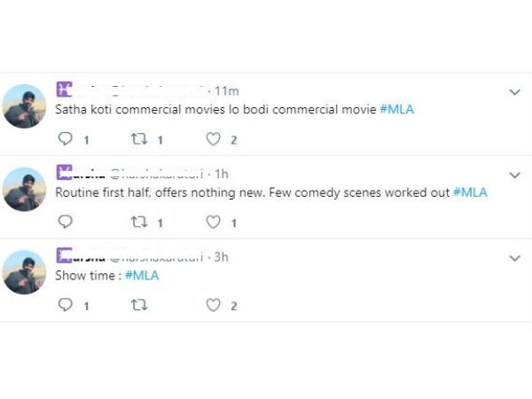Retweet the 'Show time' tweet

[x=138, y=305]
